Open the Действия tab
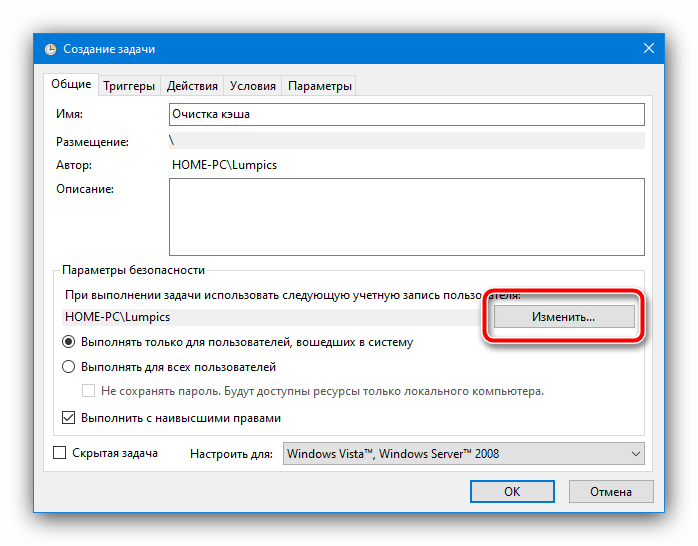Image resolution: width=698 pixels, height=546 pixels. point(192,85)
